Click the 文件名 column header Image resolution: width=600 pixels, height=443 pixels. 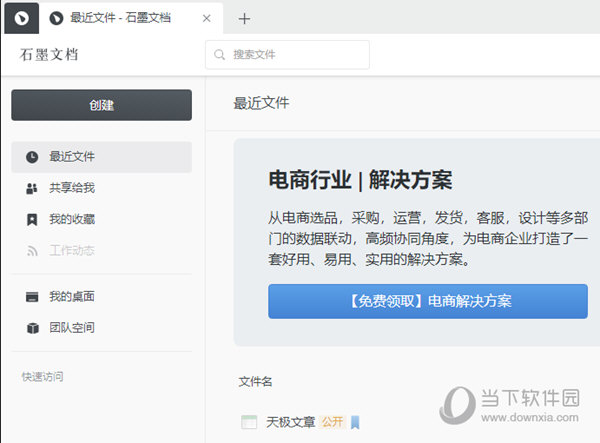click(255, 381)
